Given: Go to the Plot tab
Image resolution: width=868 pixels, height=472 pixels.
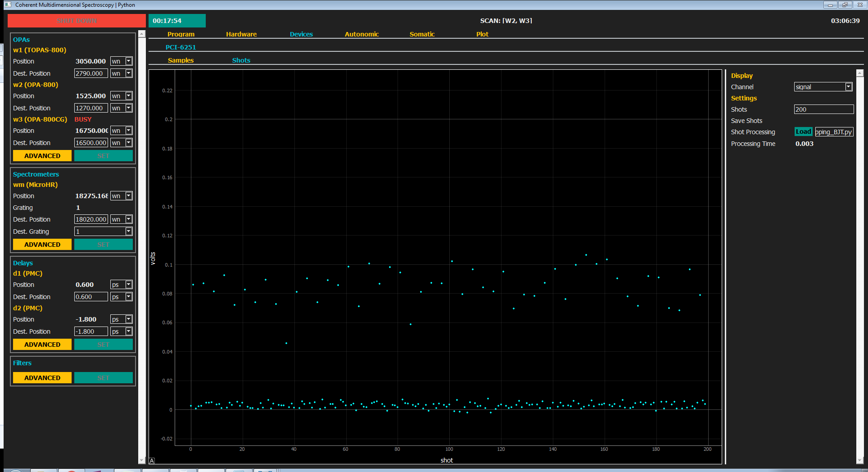Looking at the screenshot, I should 482,34.
